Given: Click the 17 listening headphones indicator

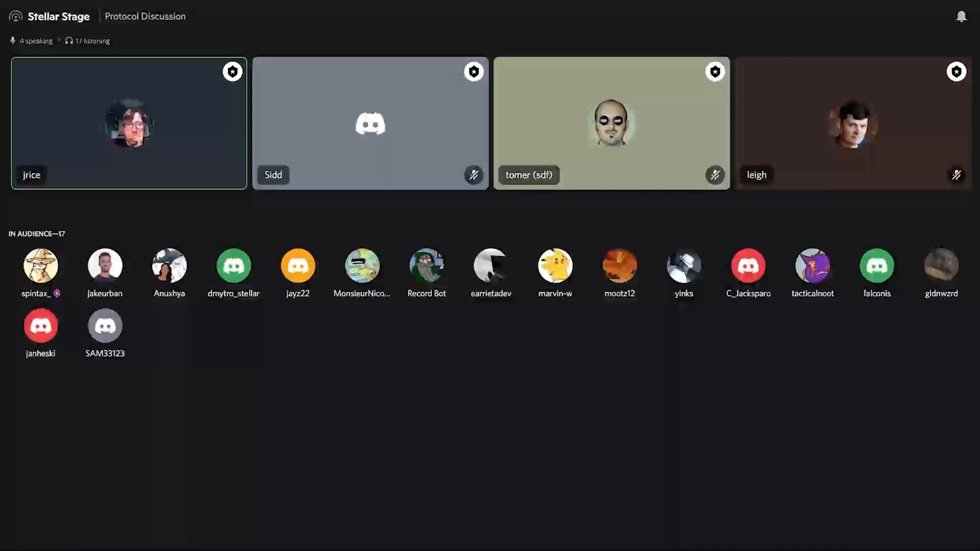Looking at the screenshot, I should point(87,41).
